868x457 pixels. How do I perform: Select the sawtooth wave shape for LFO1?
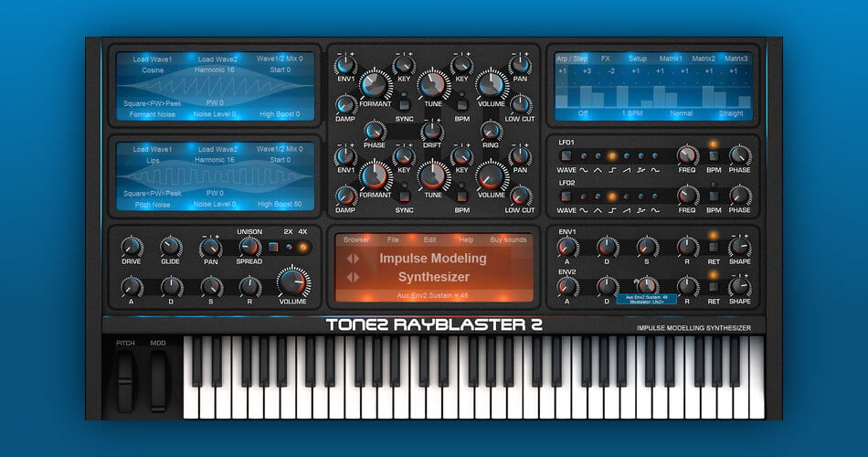tap(627, 156)
